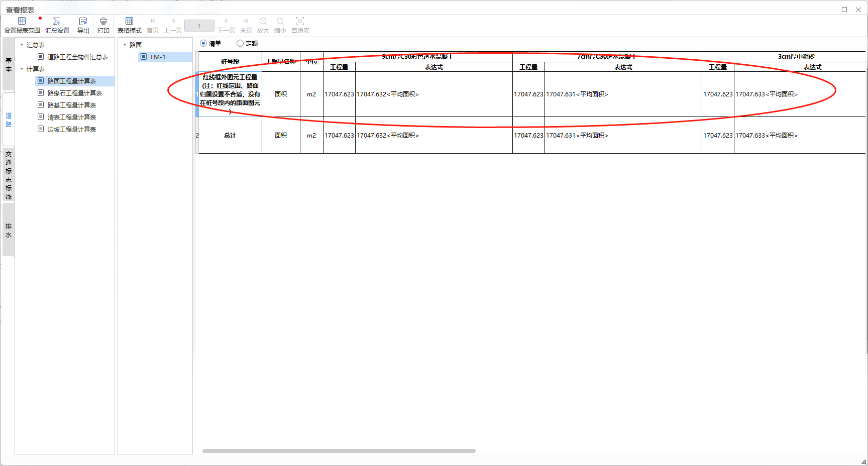Click the 桩号段 column header

coord(230,61)
